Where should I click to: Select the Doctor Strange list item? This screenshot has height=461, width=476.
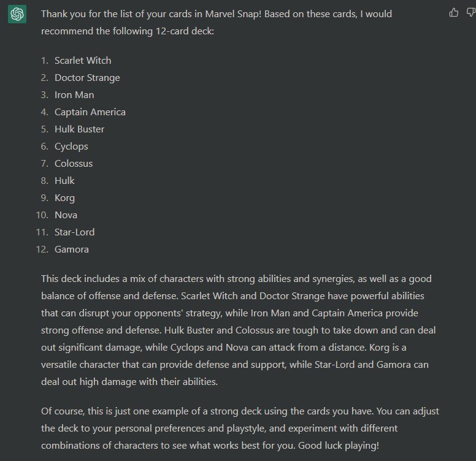pos(87,78)
